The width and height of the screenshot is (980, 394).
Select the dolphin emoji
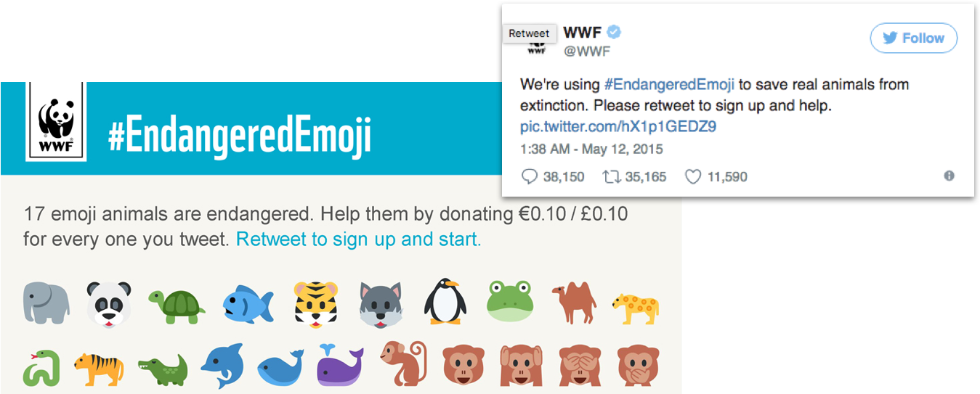(x=222, y=366)
